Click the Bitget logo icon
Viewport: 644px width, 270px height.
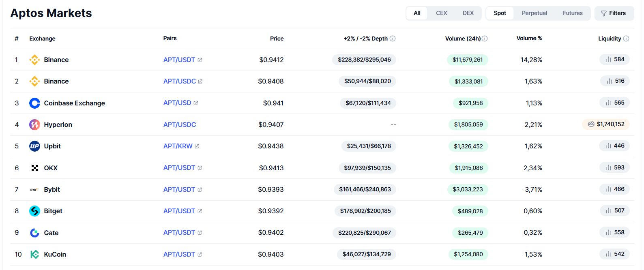tap(34, 211)
